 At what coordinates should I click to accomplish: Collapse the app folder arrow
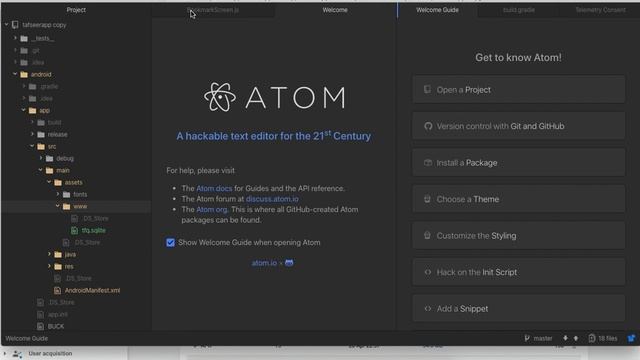click(x=23, y=110)
